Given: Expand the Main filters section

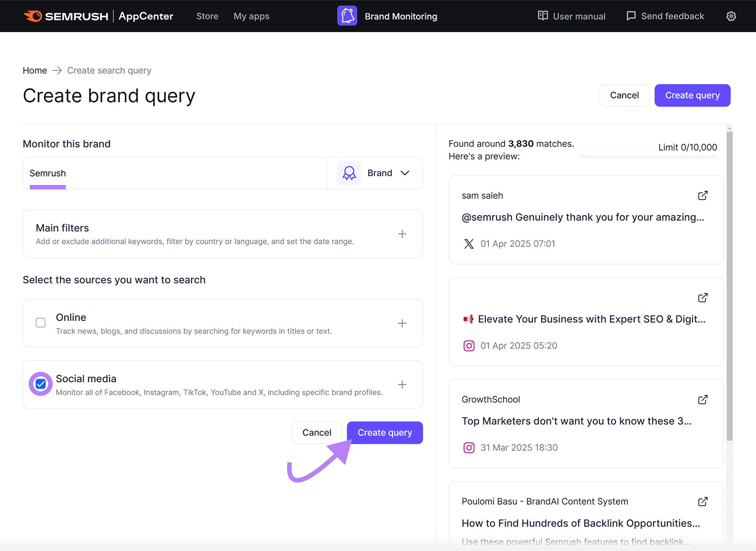Looking at the screenshot, I should pyautogui.click(x=402, y=234).
